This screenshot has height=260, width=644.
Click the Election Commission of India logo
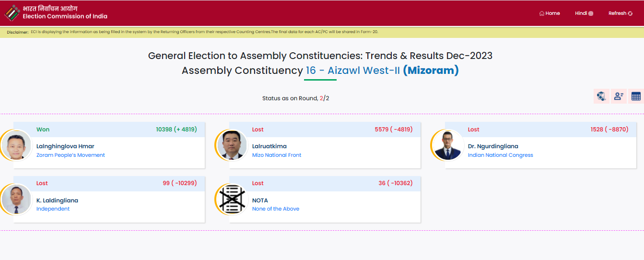click(12, 12)
